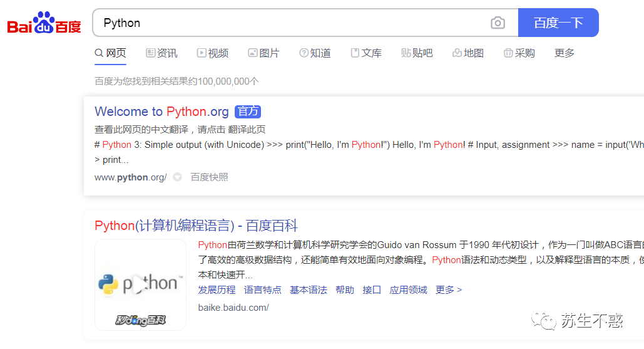This screenshot has width=644, height=349.
Task: Click 翻译此页 link
Action: point(247,130)
